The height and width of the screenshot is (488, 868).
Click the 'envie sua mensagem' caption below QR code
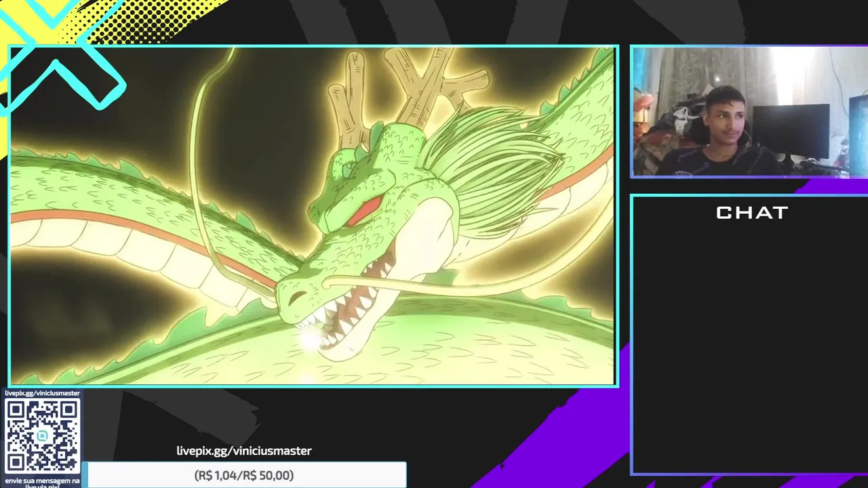42,483
